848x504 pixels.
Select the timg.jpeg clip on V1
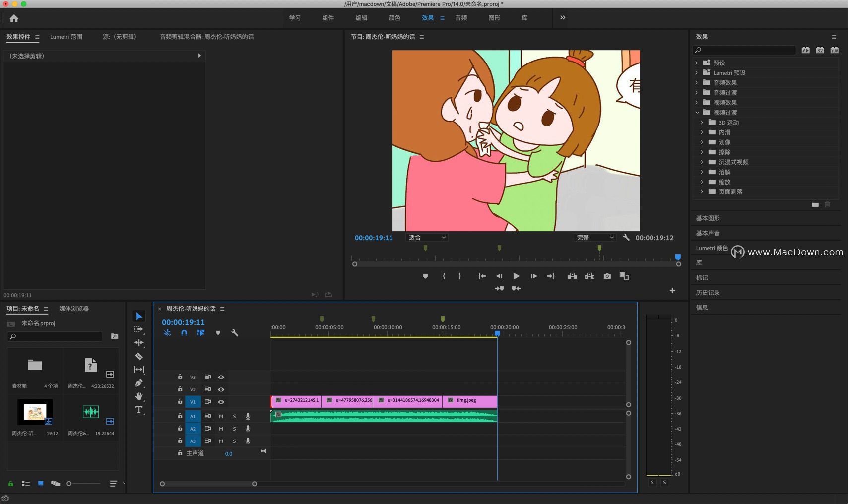point(470,401)
